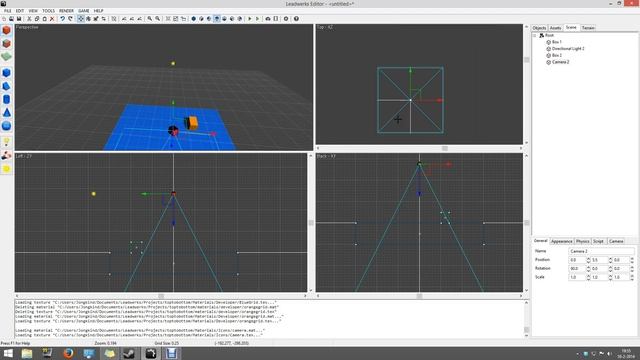This screenshot has width=640, height=360.
Task: Click the Zoom in magnifier icon
Action: [x=150, y=19]
